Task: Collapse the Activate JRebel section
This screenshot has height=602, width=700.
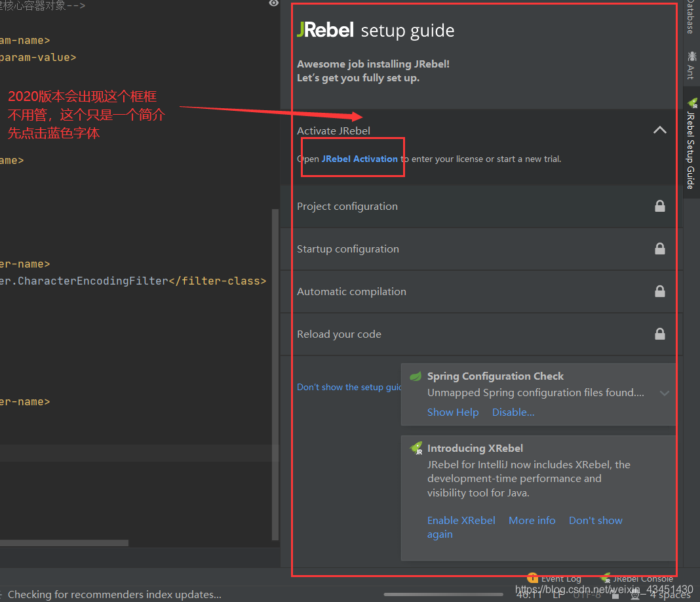Action: pos(659,130)
